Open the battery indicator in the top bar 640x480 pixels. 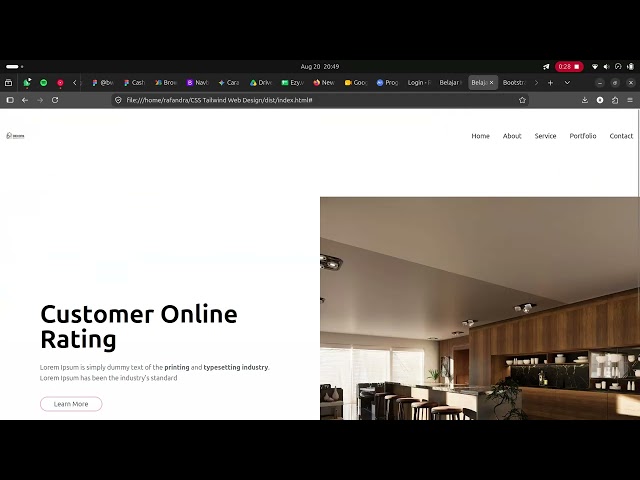point(631,67)
